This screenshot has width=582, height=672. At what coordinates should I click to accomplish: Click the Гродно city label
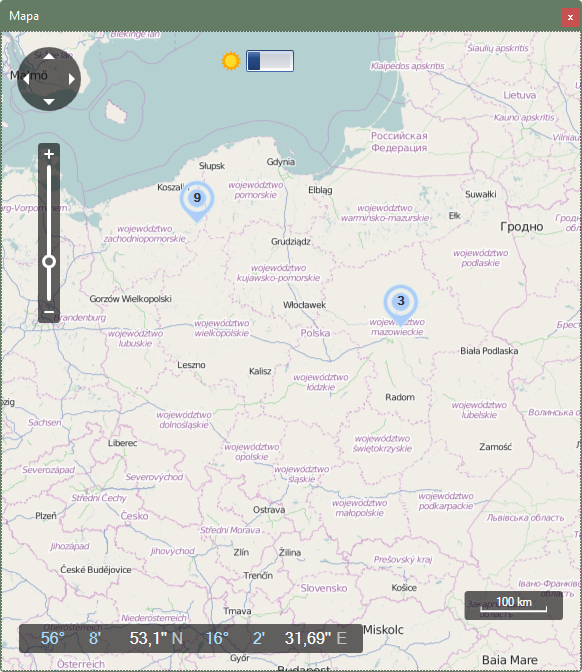522,227
